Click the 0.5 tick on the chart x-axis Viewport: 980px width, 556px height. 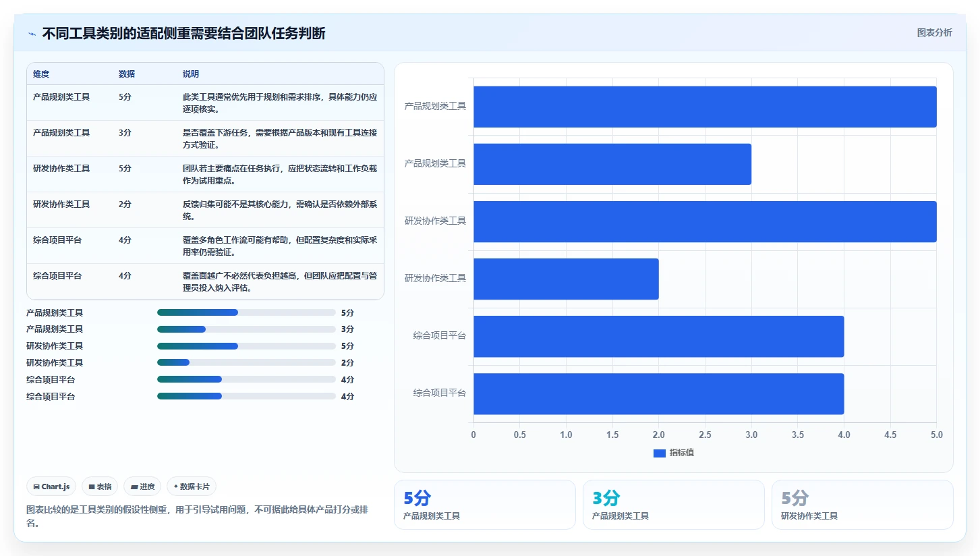coord(520,435)
